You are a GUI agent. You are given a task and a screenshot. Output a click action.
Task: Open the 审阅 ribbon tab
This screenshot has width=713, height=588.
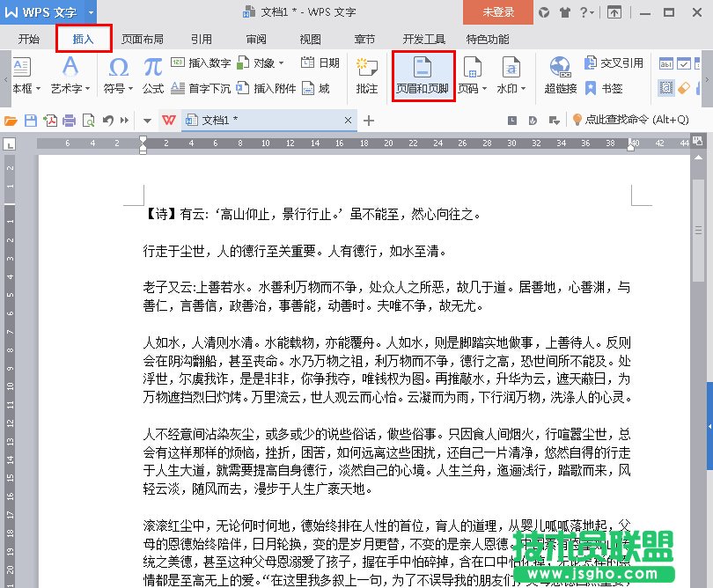click(x=254, y=38)
